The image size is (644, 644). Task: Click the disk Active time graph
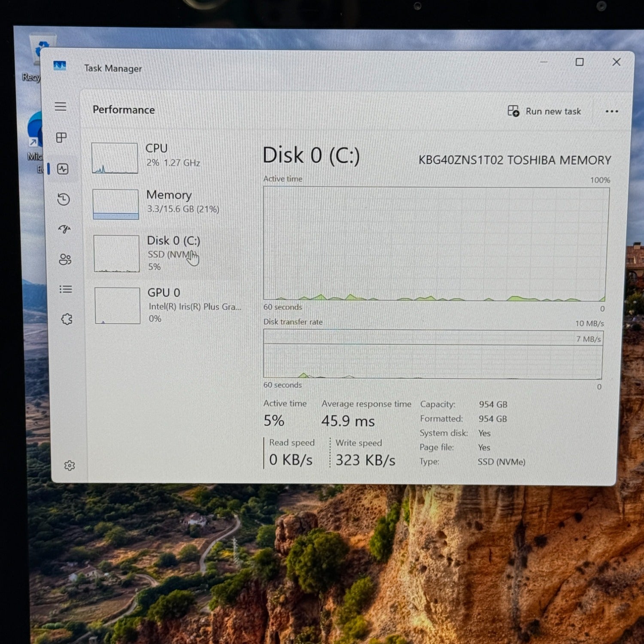pos(435,243)
